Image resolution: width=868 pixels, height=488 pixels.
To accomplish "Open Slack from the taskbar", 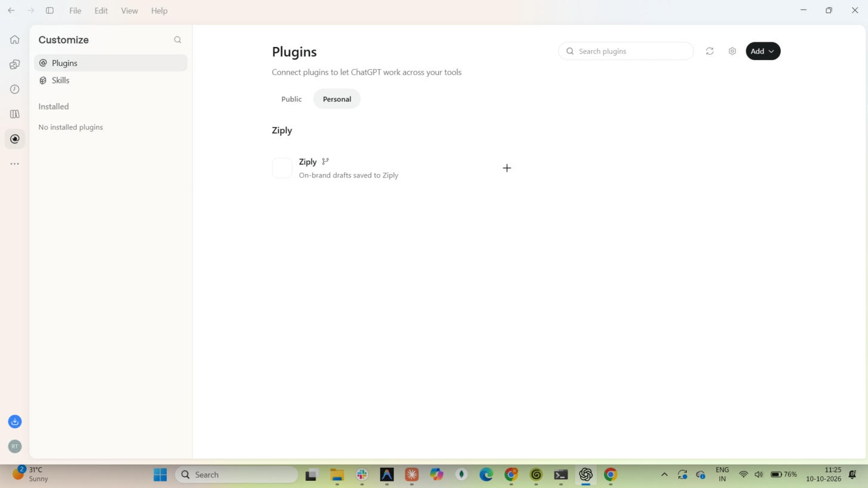I will coord(362,475).
